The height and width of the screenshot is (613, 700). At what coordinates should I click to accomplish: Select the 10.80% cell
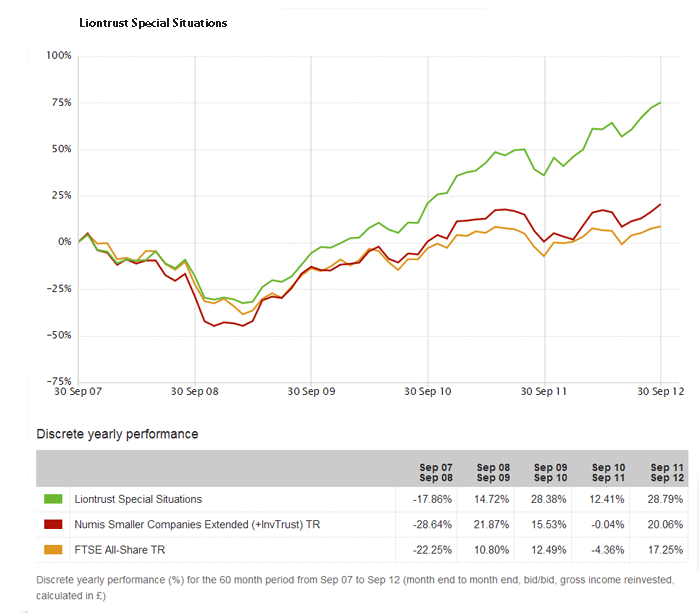[491, 550]
